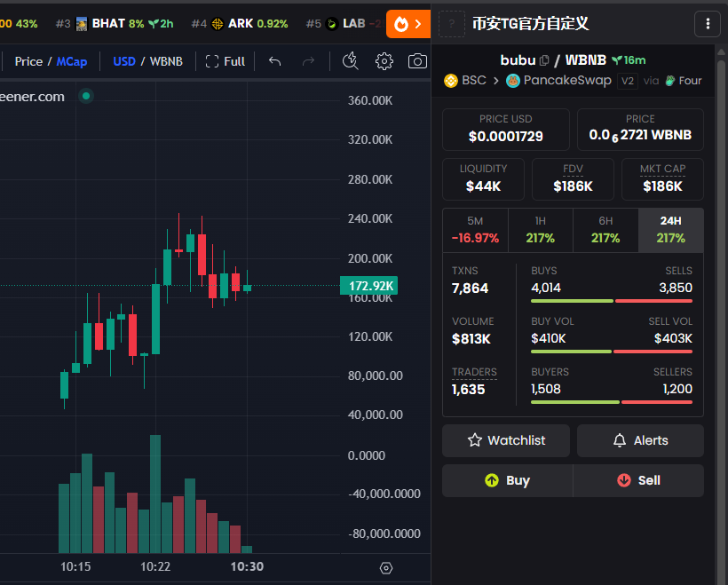Select WBNB denomination
The width and height of the screenshot is (728, 585).
(166, 61)
